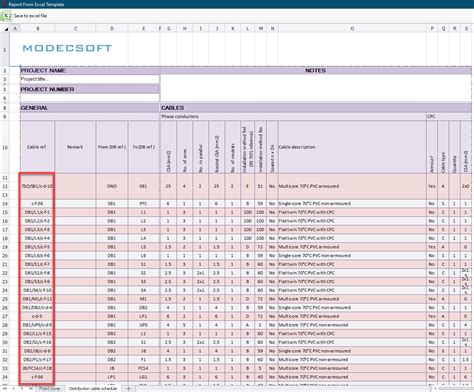Click the UPS cell in the To column
The width and height of the screenshot is (474, 392).
(144, 325)
